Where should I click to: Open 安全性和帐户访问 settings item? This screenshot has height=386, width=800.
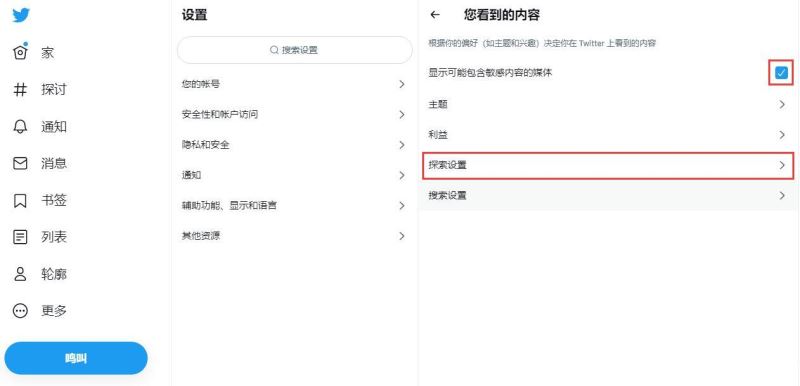click(294, 114)
